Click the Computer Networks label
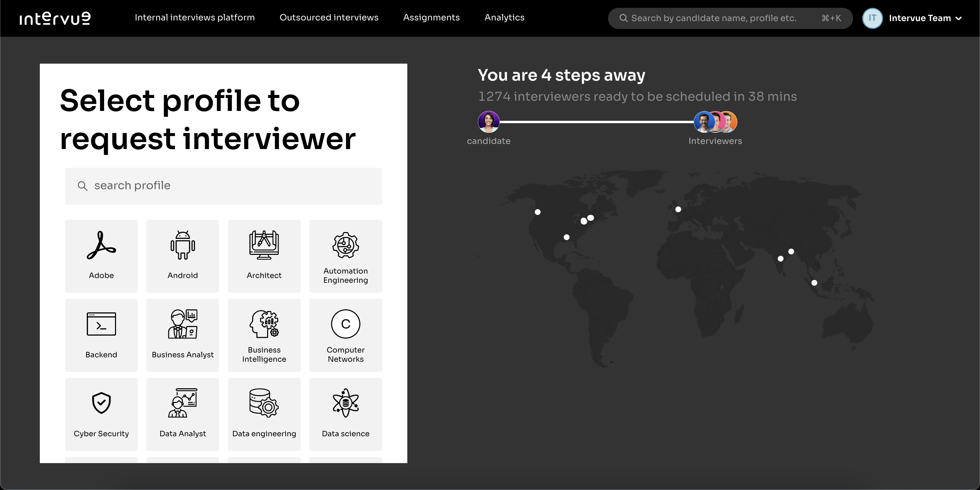This screenshot has height=490, width=980. (x=345, y=354)
